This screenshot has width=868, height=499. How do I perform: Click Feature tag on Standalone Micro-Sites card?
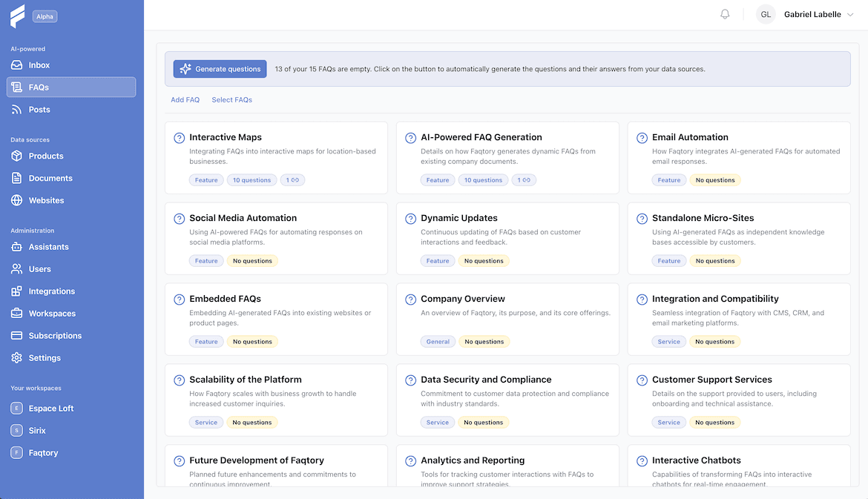(x=669, y=260)
